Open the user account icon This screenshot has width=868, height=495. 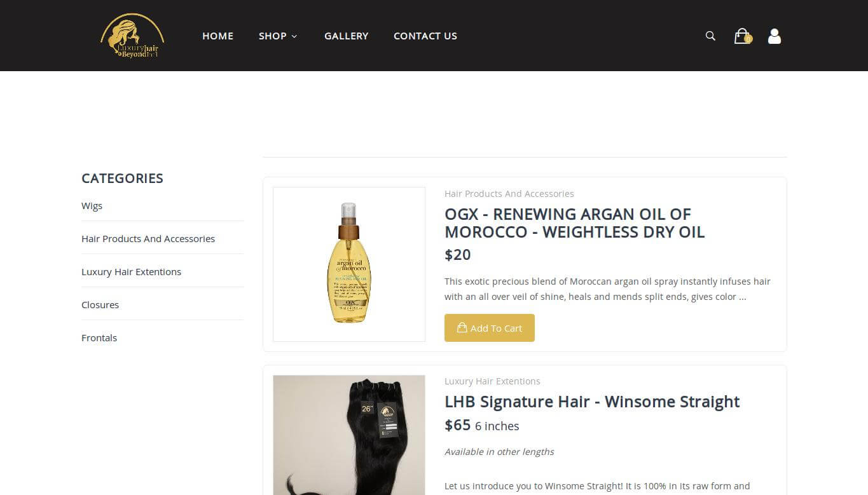click(774, 36)
